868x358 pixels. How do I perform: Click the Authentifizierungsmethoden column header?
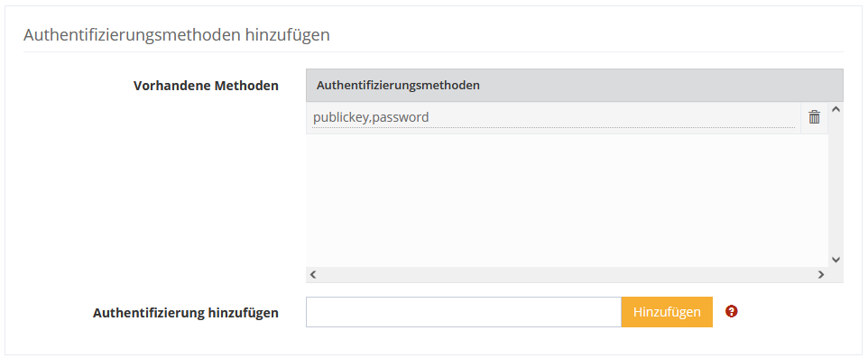tap(398, 85)
